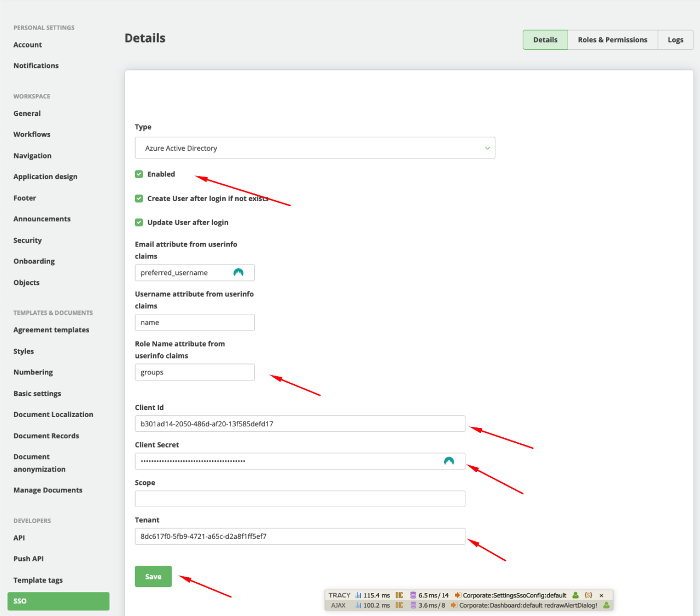
Task: Open Agreement templates in the sidebar
Action: pyautogui.click(x=51, y=330)
